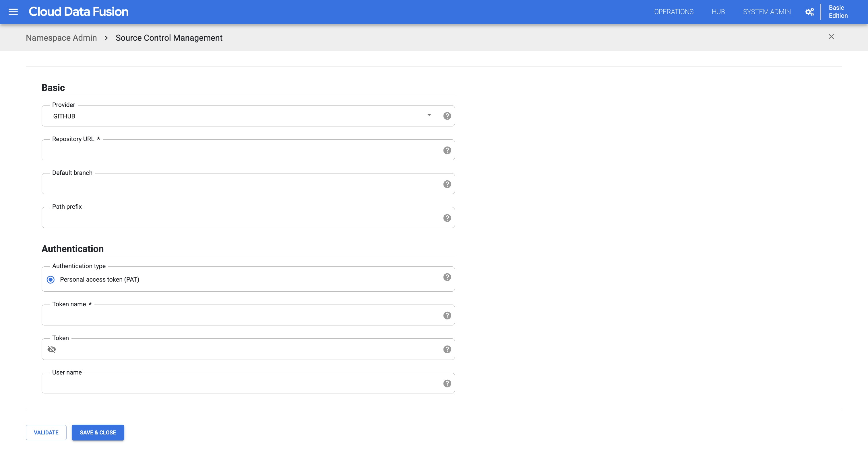The width and height of the screenshot is (868, 472).
Task: Select the Personal access token PAT radio button
Action: (x=51, y=279)
